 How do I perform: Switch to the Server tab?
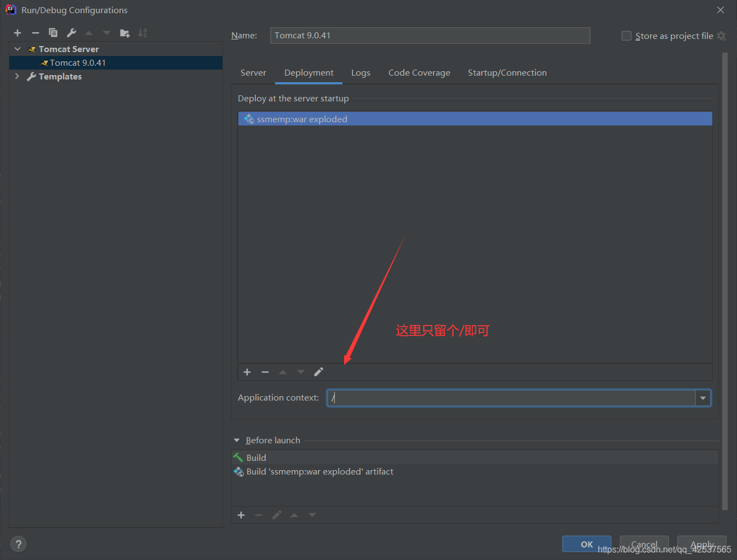click(253, 73)
